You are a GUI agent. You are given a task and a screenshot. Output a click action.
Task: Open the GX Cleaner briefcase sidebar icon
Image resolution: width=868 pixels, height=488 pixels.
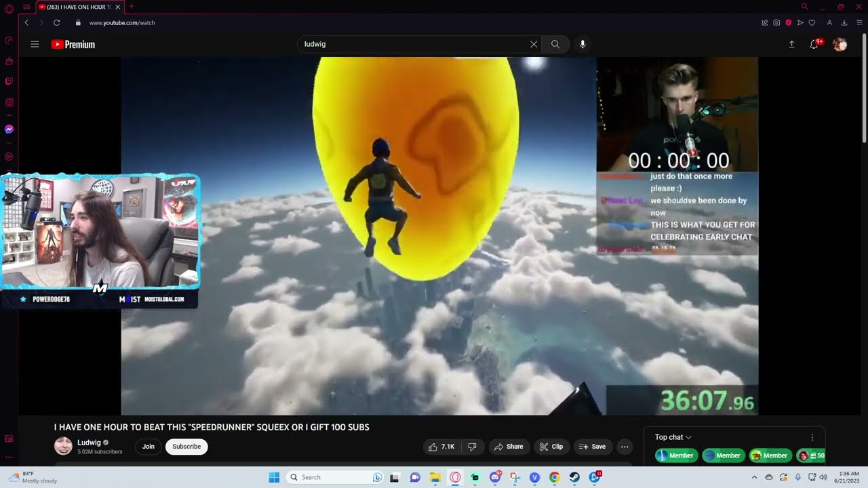[9, 61]
